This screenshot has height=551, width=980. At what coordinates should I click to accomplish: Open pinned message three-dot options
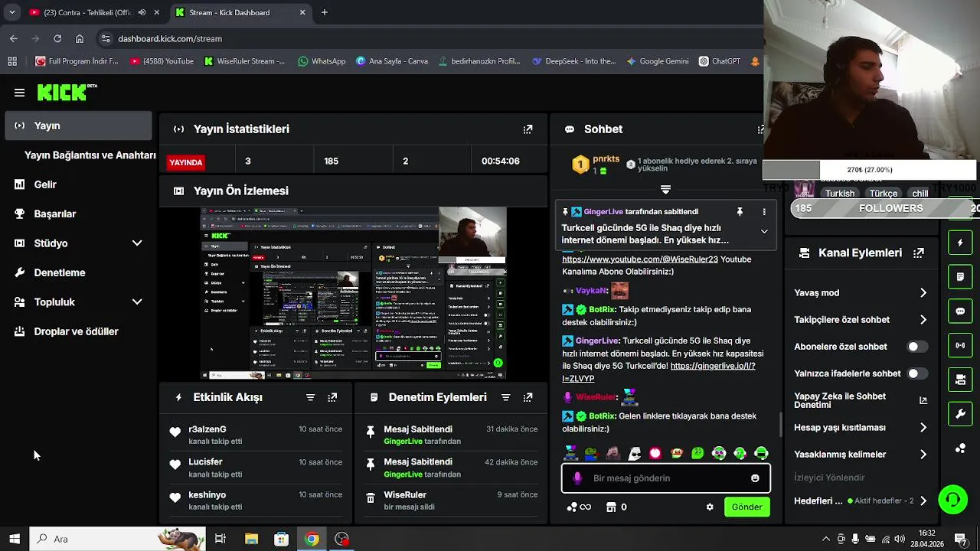coord(763,211)
